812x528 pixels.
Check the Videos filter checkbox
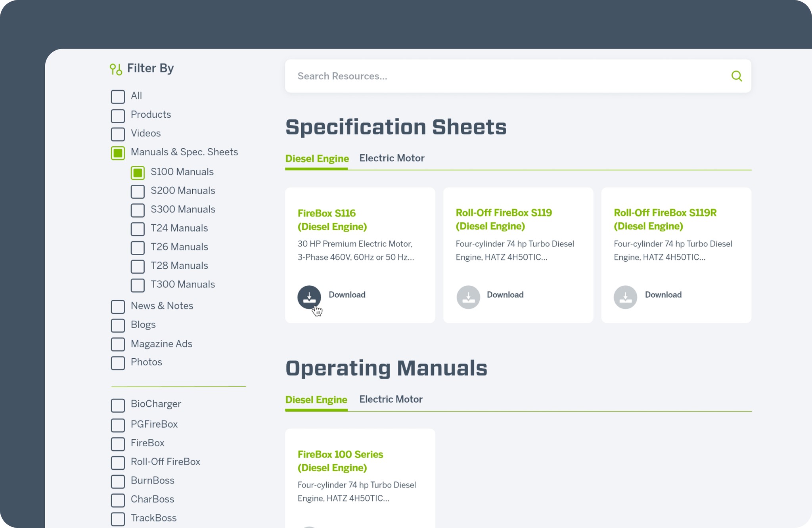pos(118,134)
